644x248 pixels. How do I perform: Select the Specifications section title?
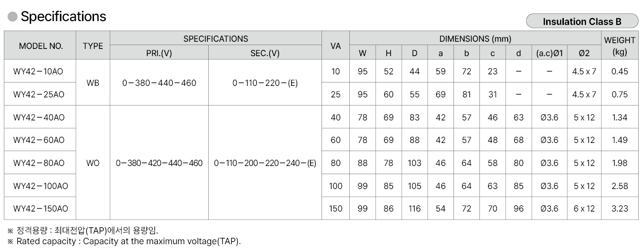pos(63,17)
